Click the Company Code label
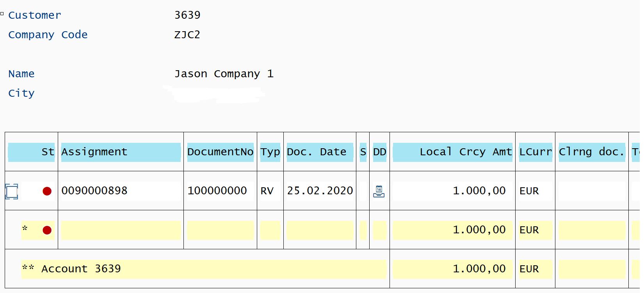This screenshot has width=644, height=293. point(48,35)
